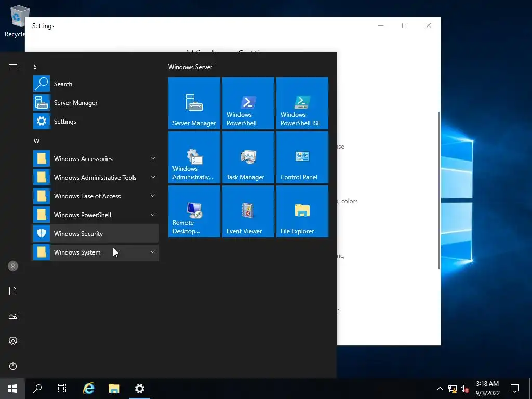The image size is (532, 399).
Task: Click the Windows Server group title
Action: point(190,67)
